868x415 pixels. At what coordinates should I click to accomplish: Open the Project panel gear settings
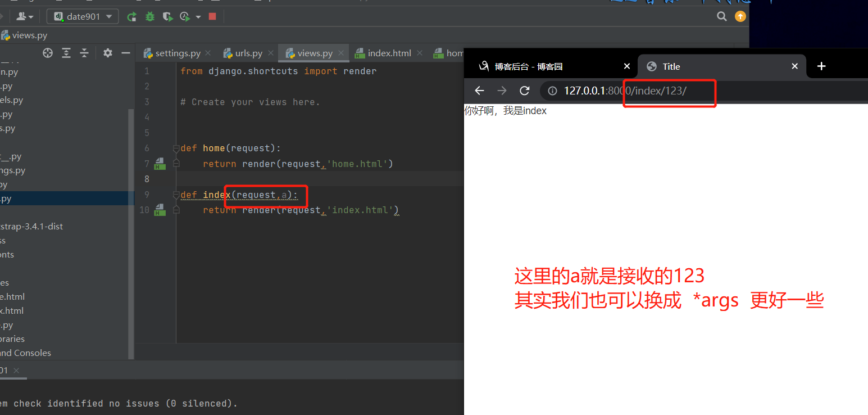click(108, 53)
